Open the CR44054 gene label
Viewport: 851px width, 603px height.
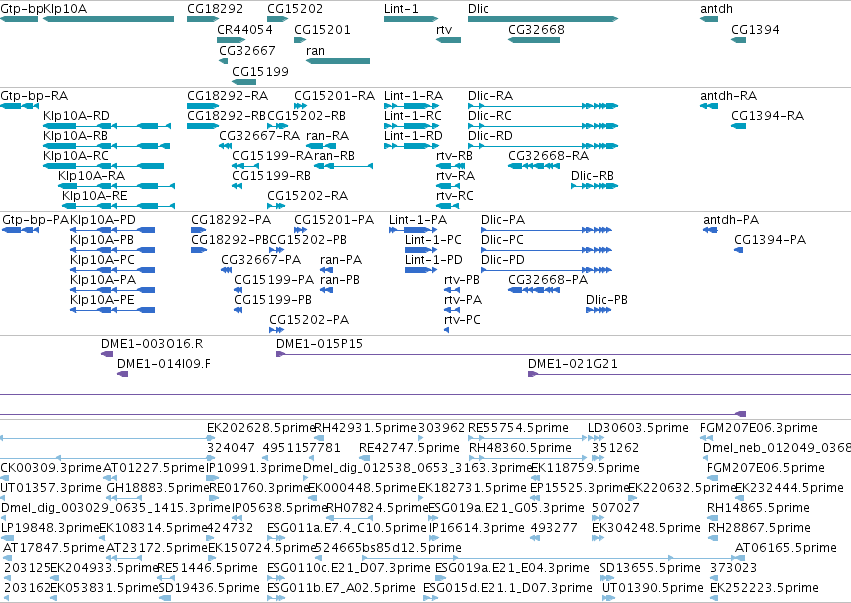click(245, 29)
